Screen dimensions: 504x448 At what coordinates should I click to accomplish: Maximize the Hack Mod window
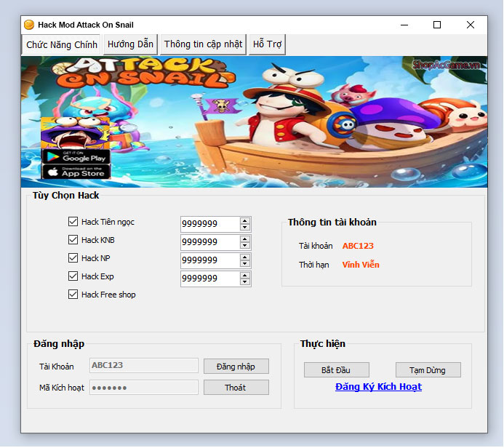[x=437, y=25]
